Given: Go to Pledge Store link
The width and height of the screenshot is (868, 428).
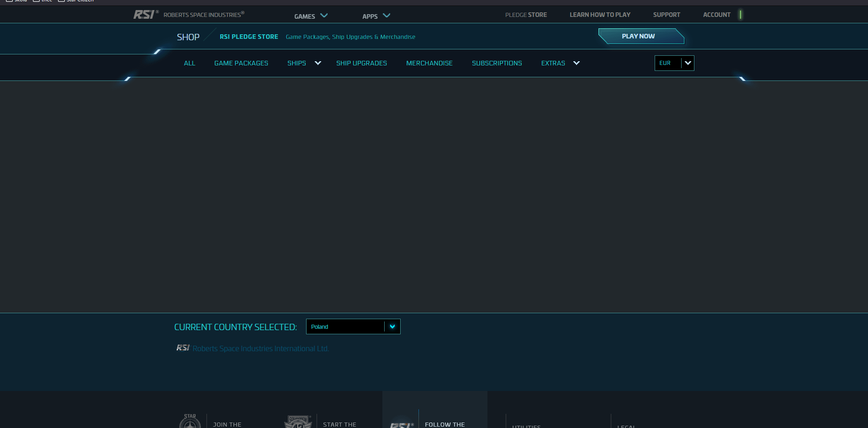Looking at the screenshot, I should coord(526,15).
